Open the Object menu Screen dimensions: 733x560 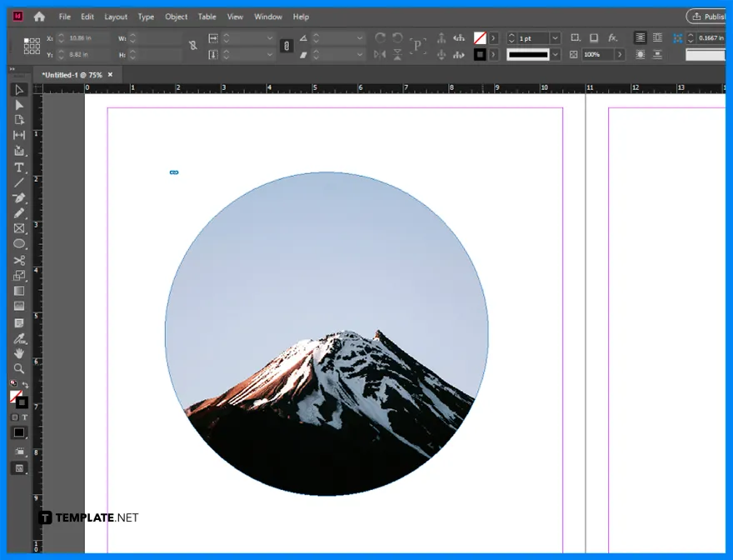click(x=176, y=17)
